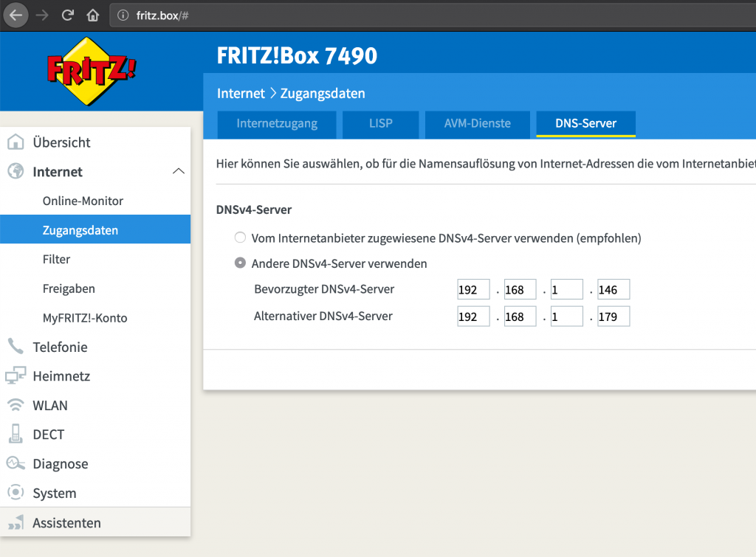Select the DNS-Server tab
The image size is (756, 557).
[585, 124]
